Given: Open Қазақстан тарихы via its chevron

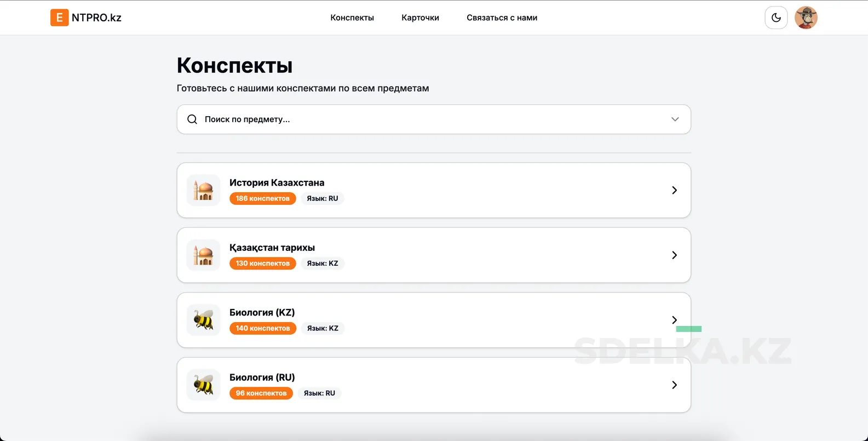Looking at the screenshot, I should coord(675,255).
